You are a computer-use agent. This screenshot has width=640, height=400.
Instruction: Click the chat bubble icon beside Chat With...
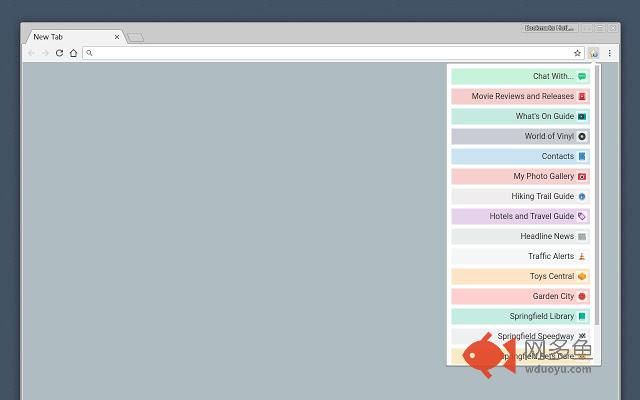click(x=582, y=76)
